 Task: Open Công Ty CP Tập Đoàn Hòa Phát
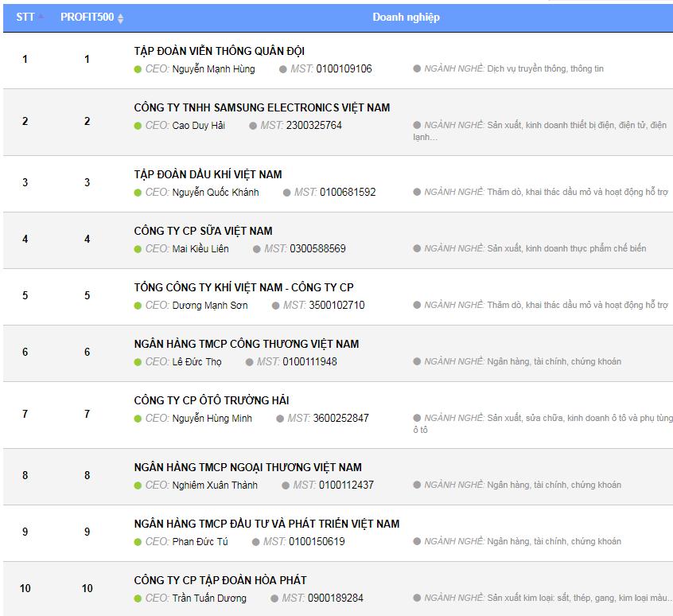click(220, 580)
